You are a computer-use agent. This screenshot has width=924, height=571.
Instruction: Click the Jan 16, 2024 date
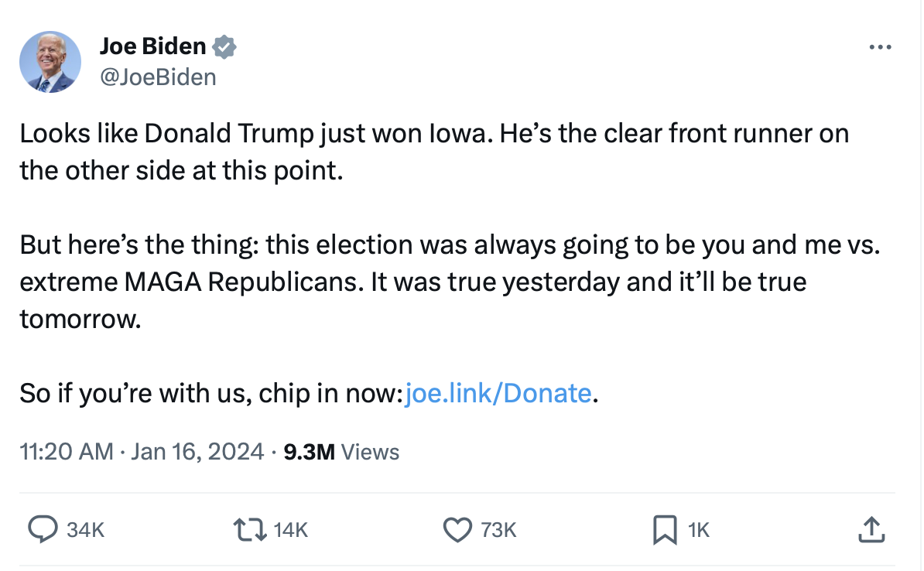[197, 451]
